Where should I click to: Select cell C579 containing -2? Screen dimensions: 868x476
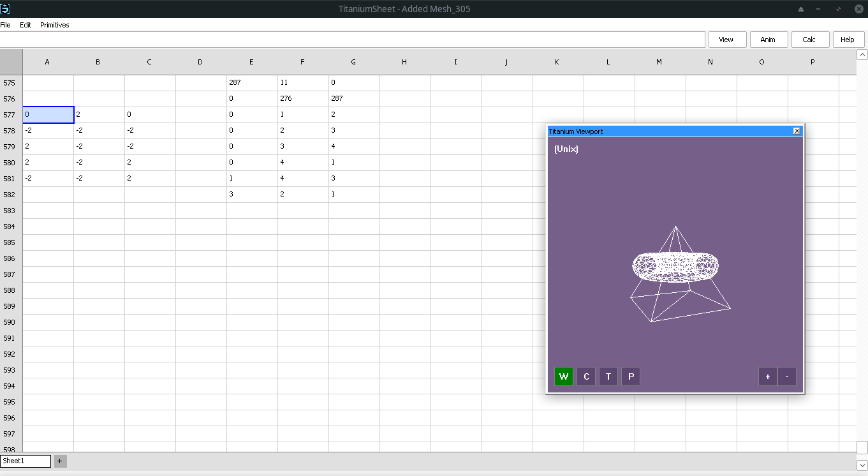click(150, 147)
